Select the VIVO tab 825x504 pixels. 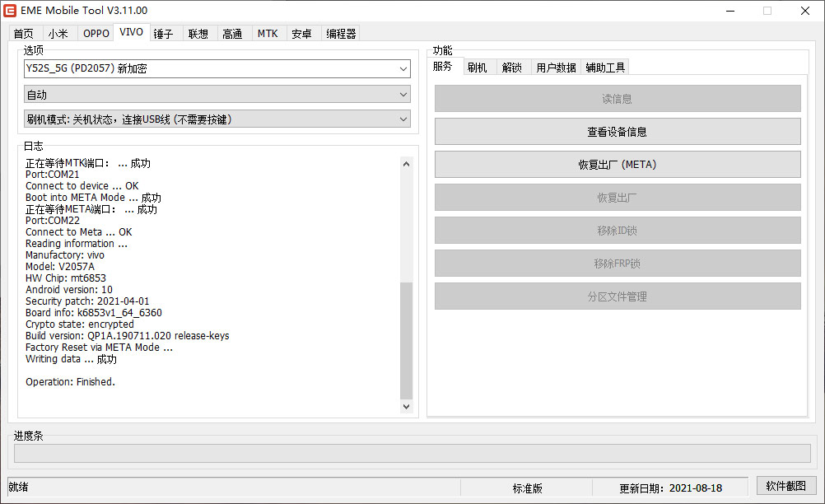131,32
